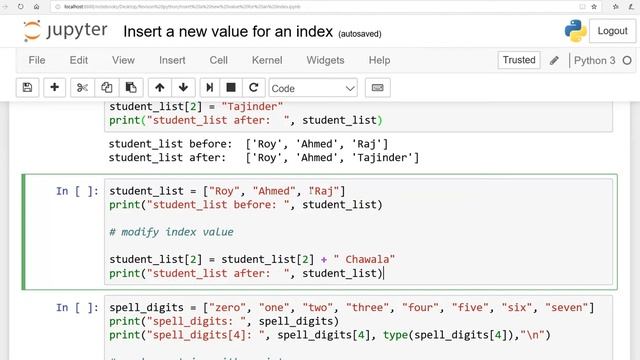Click the Jupyter logo
Screen dimensions: 640x360
pyautogui.click(x=65, y=31)
